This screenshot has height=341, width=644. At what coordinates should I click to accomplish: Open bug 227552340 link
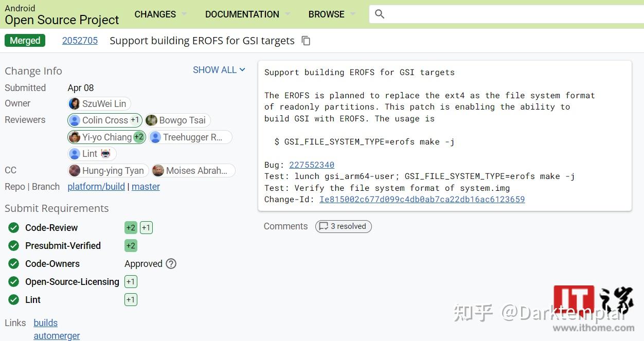click(x=311, y=165)
